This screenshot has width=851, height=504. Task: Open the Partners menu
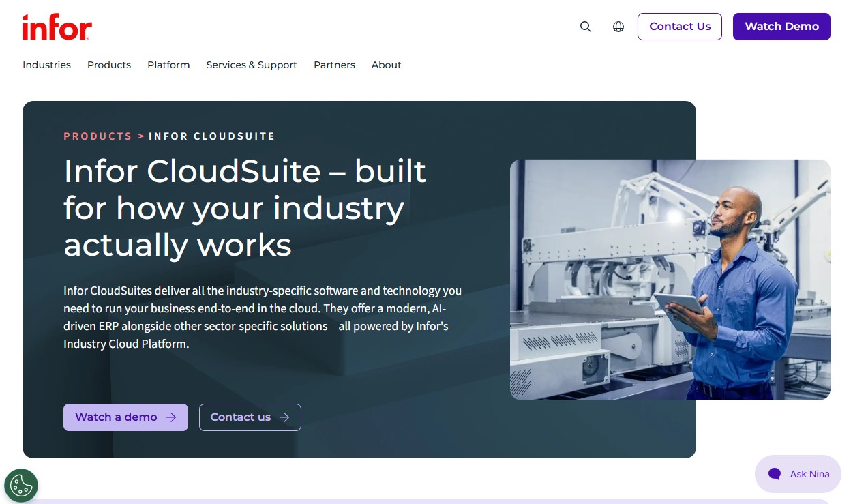click(334, 65)
